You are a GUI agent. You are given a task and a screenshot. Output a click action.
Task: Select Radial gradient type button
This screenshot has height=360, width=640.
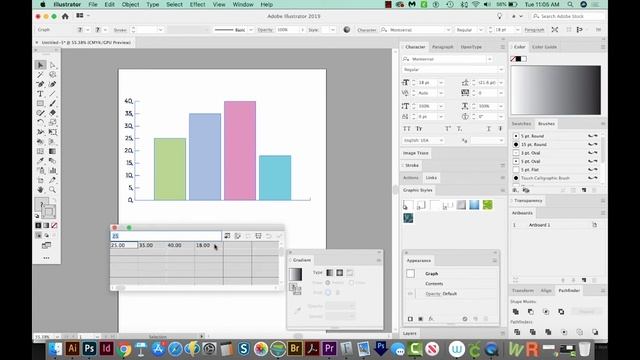click(340, 273)
